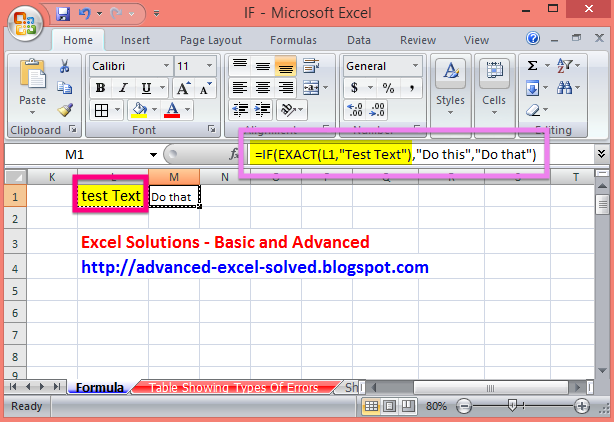Increase the cell indent
The width and height of the screenshot is (614, 422).
point(263,110)
